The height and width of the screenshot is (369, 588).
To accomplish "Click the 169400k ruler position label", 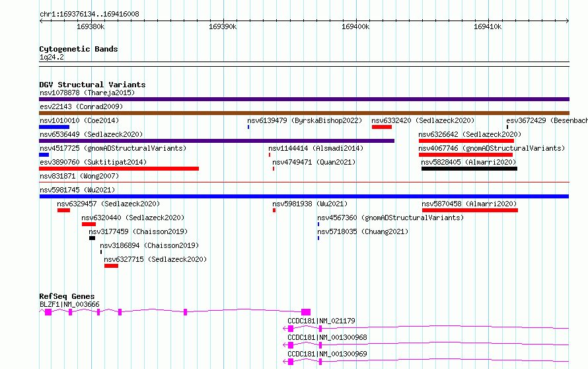I will click(x=355, y=26).
